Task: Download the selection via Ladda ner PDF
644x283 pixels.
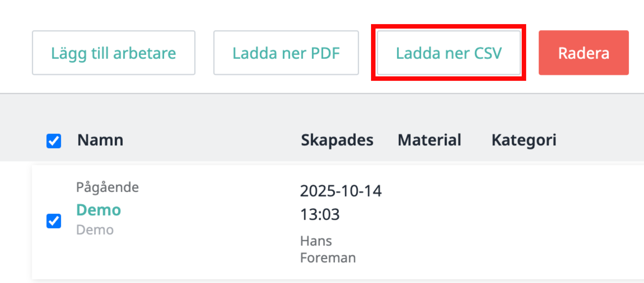Action: click(286, 53)
